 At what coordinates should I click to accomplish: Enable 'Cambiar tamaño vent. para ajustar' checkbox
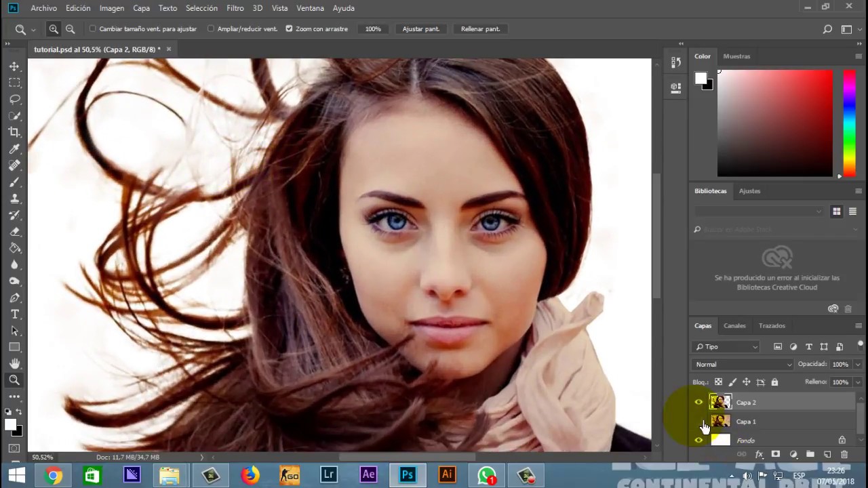click(93, 29)
